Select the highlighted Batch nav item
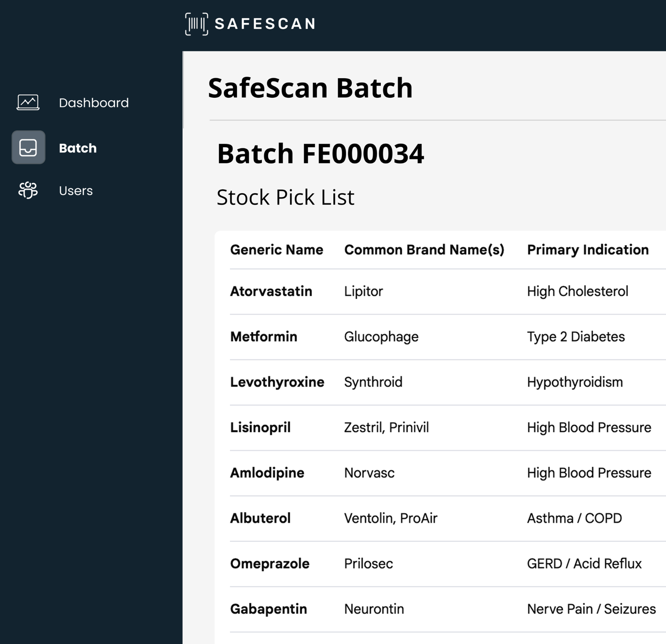 [77, 149]
